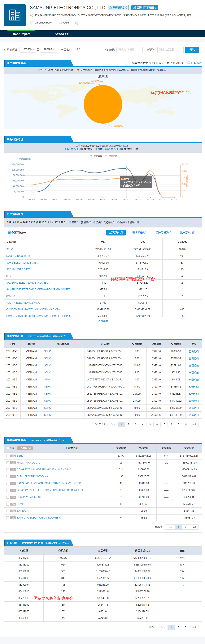Select the 保持 9 个贸易伙伴 radio option
Viewport: 205px width, 644px height.
point(118,222)
